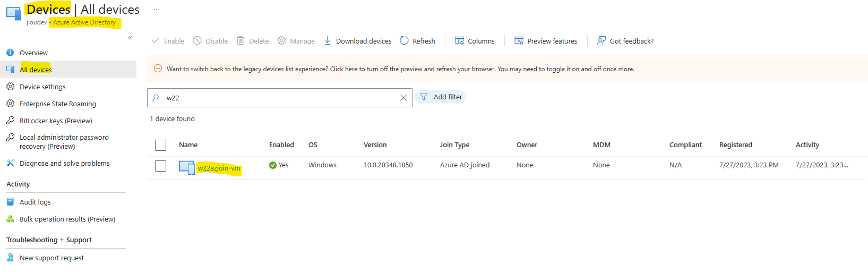868x272 pixels.
Task: Open Audit logs
Action: 35,202
